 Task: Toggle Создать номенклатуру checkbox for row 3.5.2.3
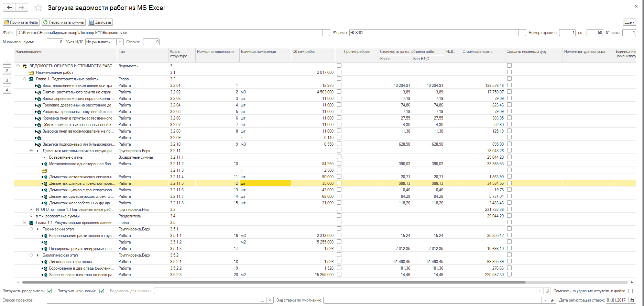click(509, 274)
